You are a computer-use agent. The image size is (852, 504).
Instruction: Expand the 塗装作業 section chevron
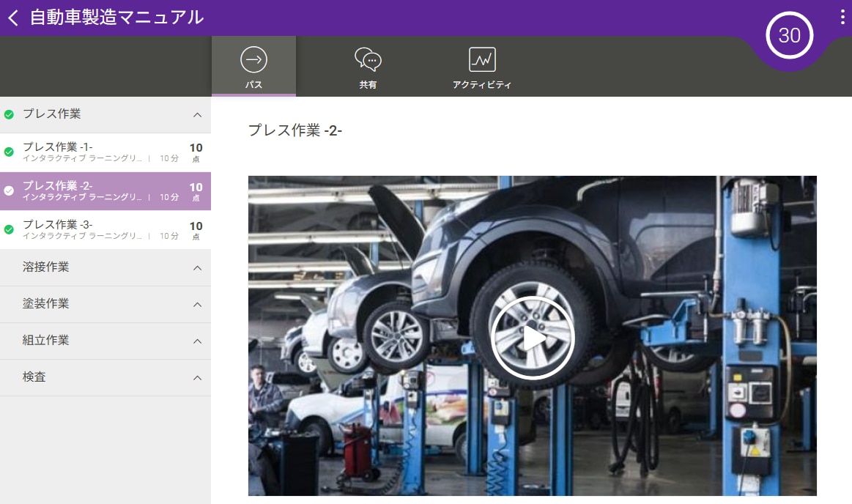(197, 305)
